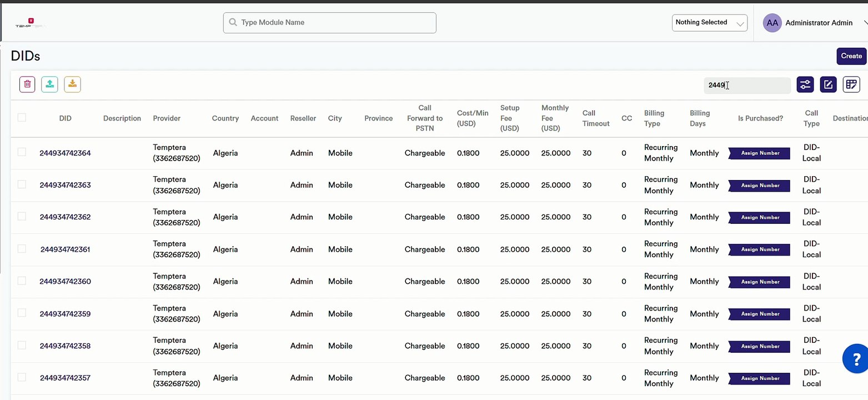
Task: Open DID link 244934742358
Action: 65,346
